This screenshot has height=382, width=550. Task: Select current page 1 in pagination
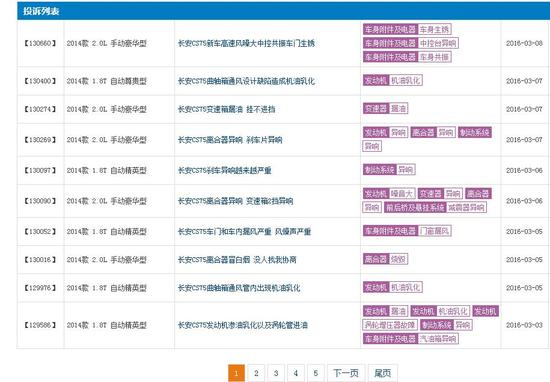pyautogui.click(x=236, y=373)
